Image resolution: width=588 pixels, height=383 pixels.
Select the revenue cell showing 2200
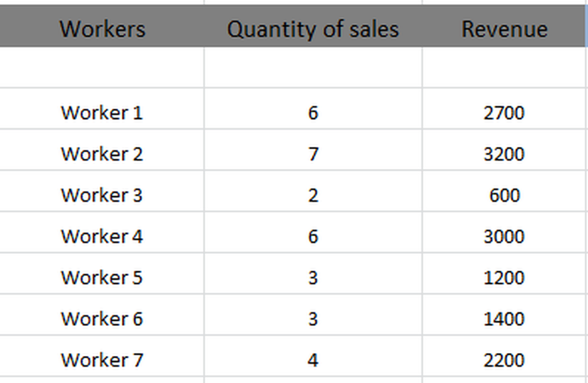pos(504,360)
